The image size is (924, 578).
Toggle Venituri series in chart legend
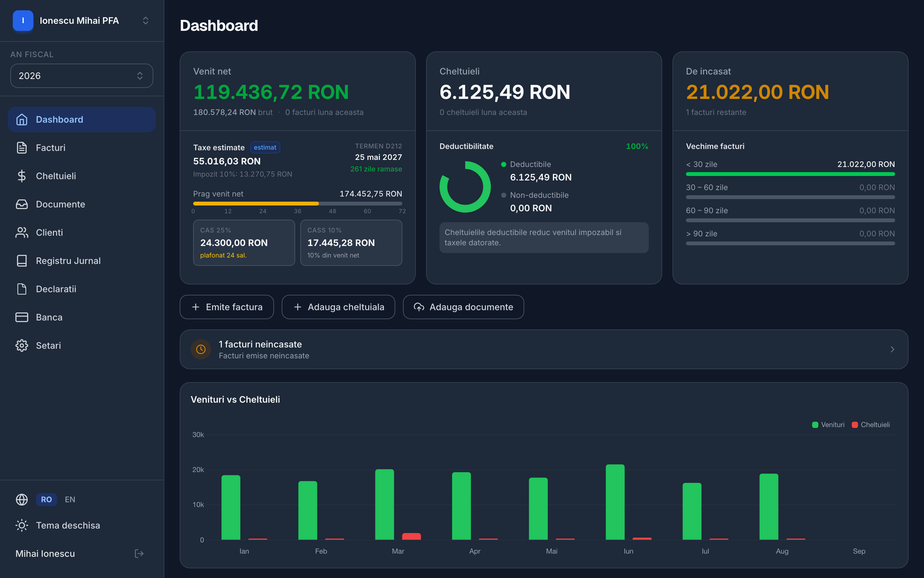pyautogui.click(x=828, y=425)
